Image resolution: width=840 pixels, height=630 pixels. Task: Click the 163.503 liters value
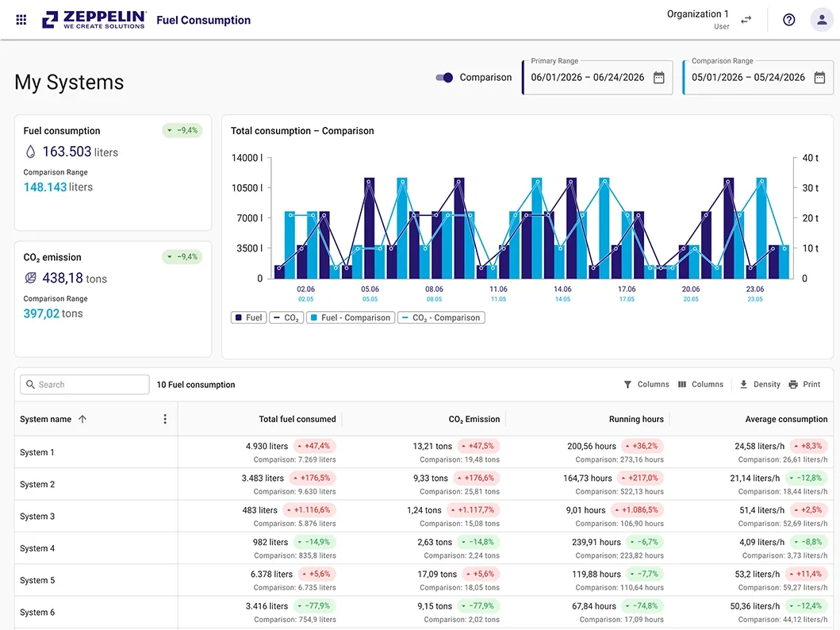coord(80,152)
